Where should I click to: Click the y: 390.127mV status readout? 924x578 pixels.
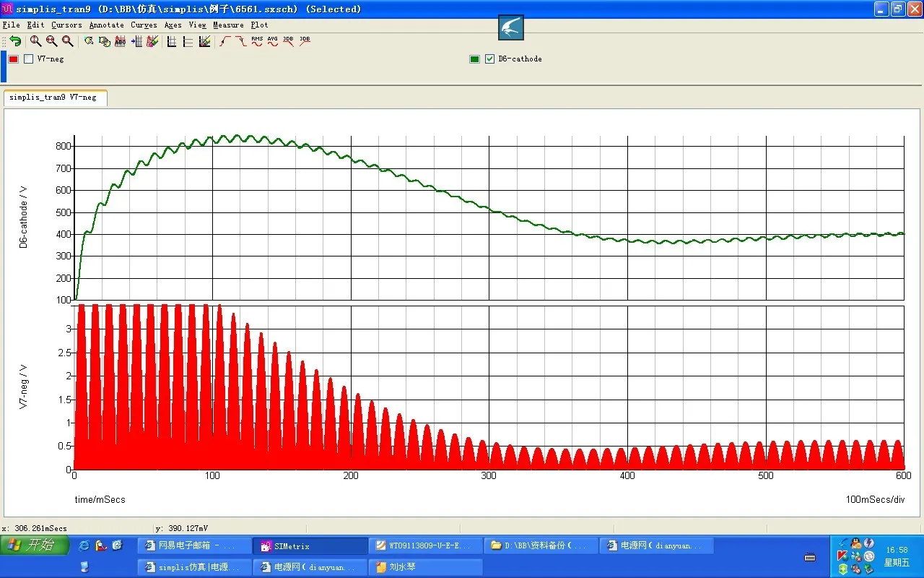(183, 529)
